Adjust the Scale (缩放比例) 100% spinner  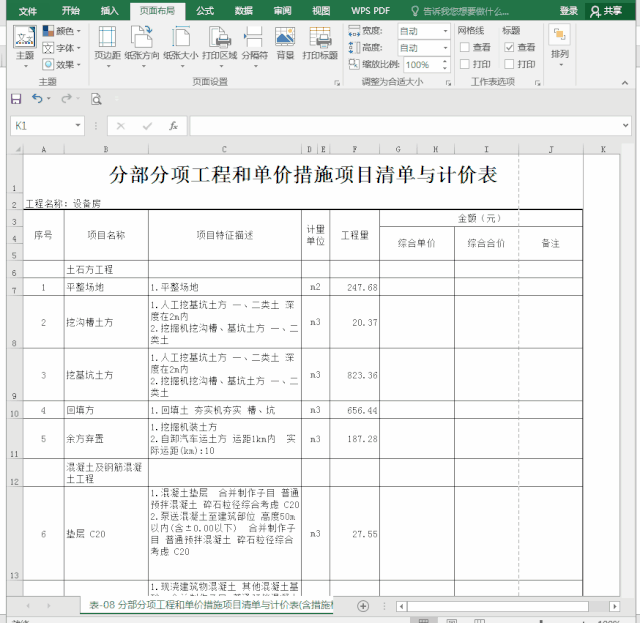[445, 65]
